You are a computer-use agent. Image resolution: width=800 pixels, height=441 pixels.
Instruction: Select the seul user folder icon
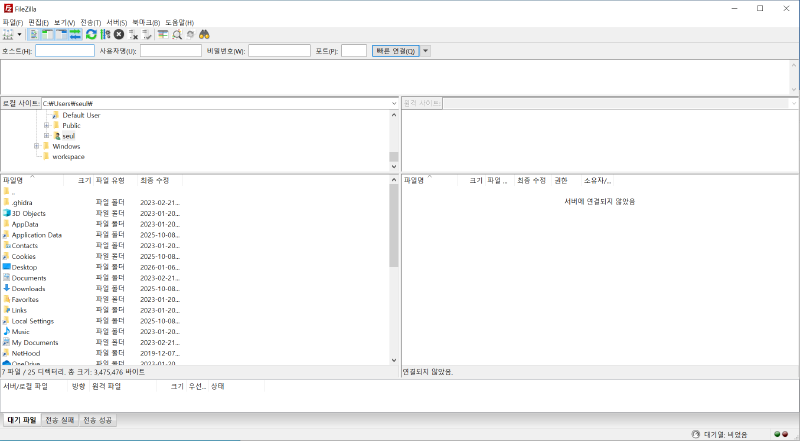57,136
